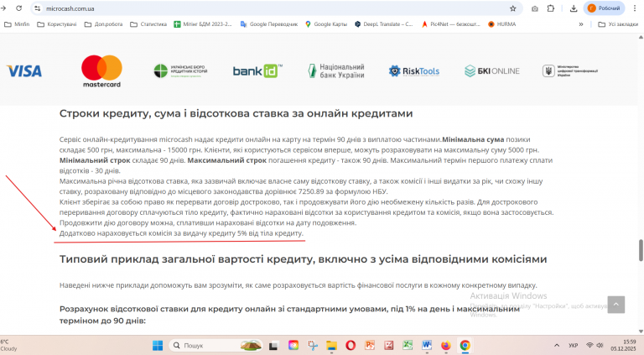The width and height of the screenshot is (644, 355).
Task: Reload the page with the refresh icon
Action: tap(19, 8)
